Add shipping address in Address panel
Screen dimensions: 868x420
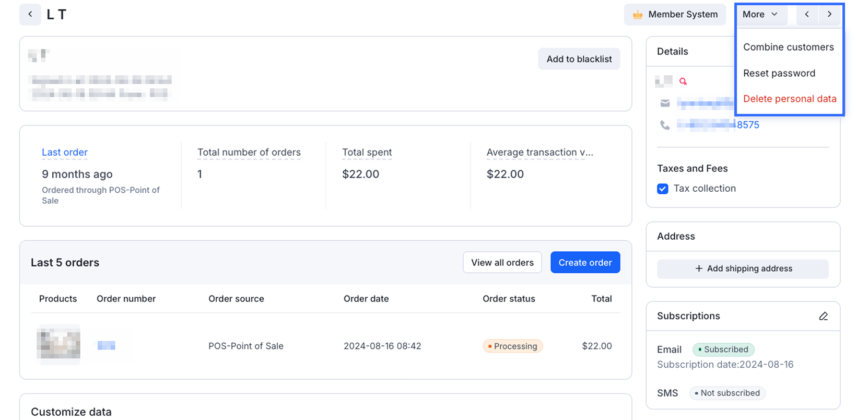click(743, 269)
